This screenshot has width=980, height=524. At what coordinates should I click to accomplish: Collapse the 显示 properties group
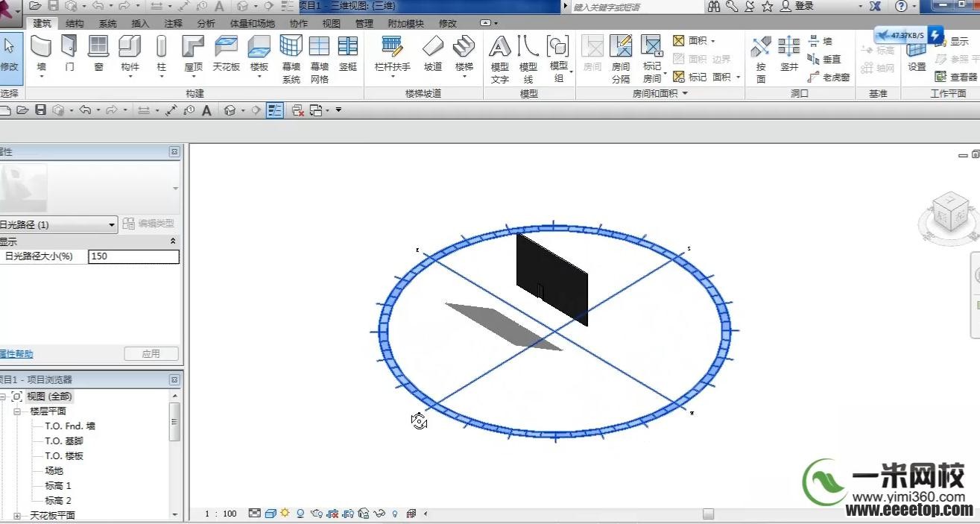(x=174, y=242)
